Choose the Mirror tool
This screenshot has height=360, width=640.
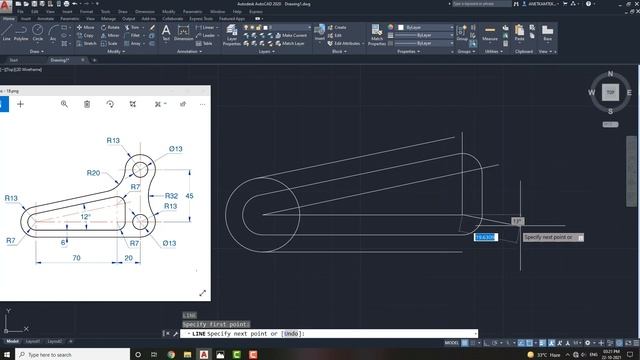coord(110,36)
